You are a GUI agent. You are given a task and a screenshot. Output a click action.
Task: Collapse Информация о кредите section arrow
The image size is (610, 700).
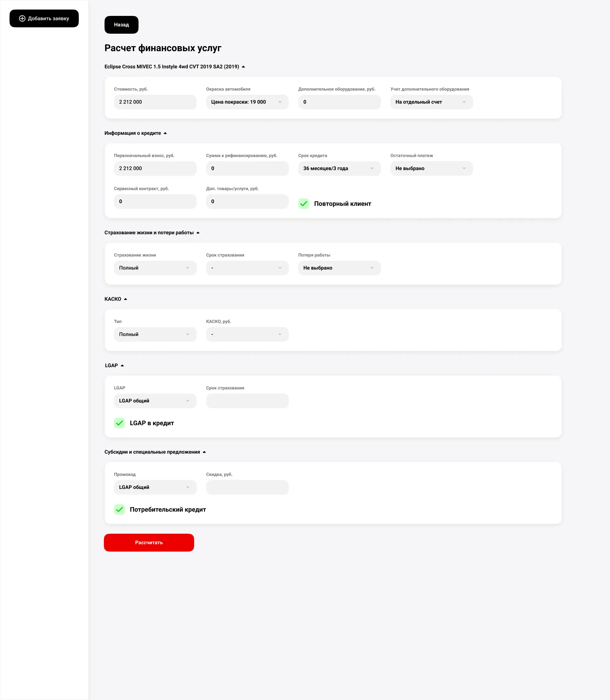(165, 133)
